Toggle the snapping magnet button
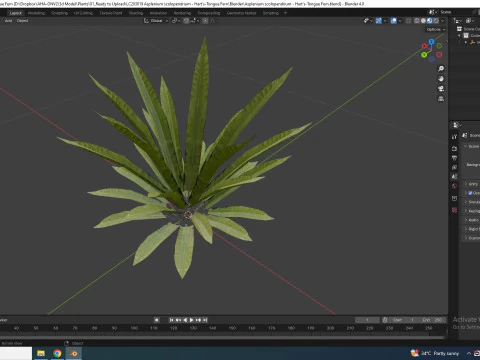 click(x=186, y=21)
